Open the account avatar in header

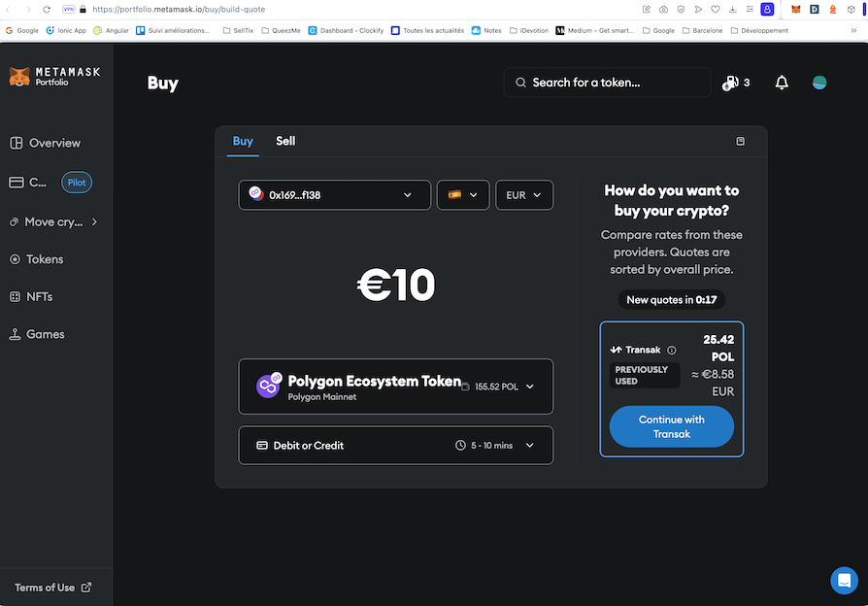point(819,83)
